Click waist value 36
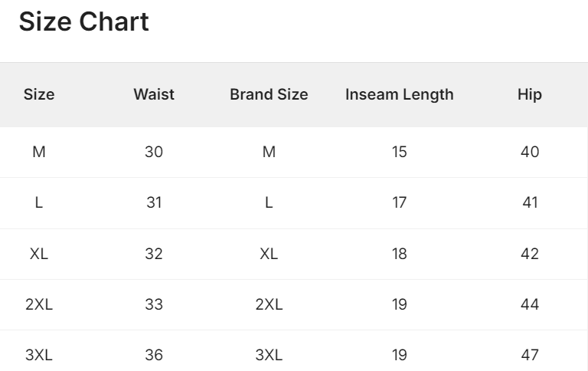The image size is (588, 371). click(x=154, y=355)
